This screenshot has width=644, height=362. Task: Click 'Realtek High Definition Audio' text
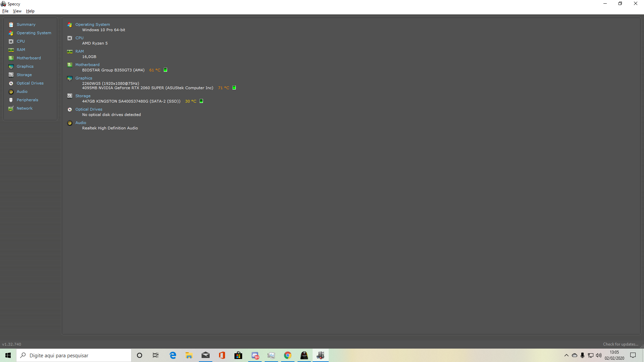point(110,128)
